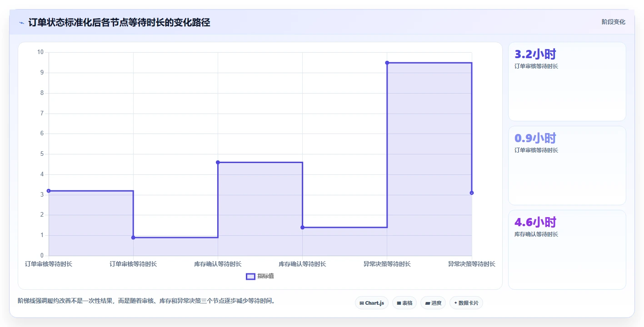Click the y-axis tick label 10
The width and height of the screenshot is (644, 327).
click(40, 52)
